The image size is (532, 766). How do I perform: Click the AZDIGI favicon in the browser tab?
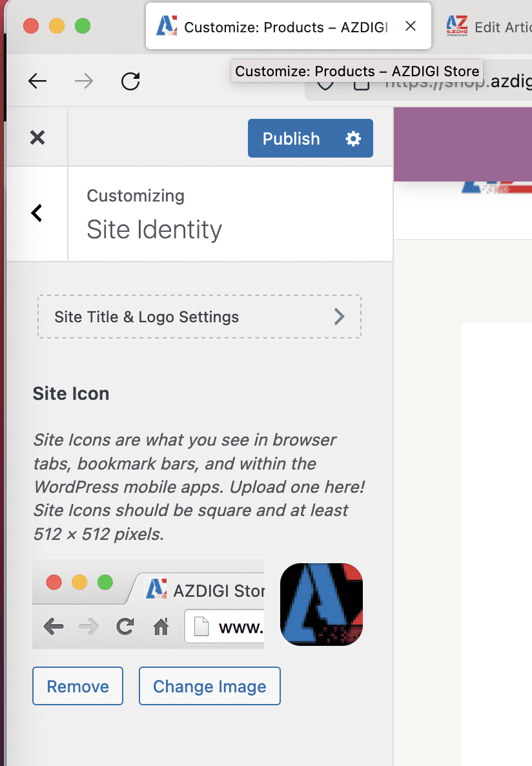[166, 26]
